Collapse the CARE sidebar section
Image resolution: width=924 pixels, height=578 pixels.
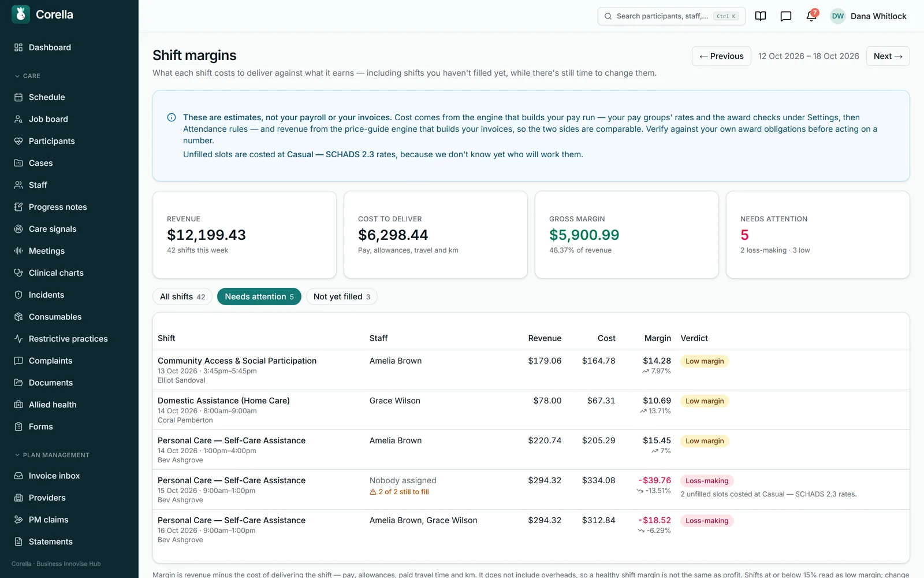click(x=28, y=76)
